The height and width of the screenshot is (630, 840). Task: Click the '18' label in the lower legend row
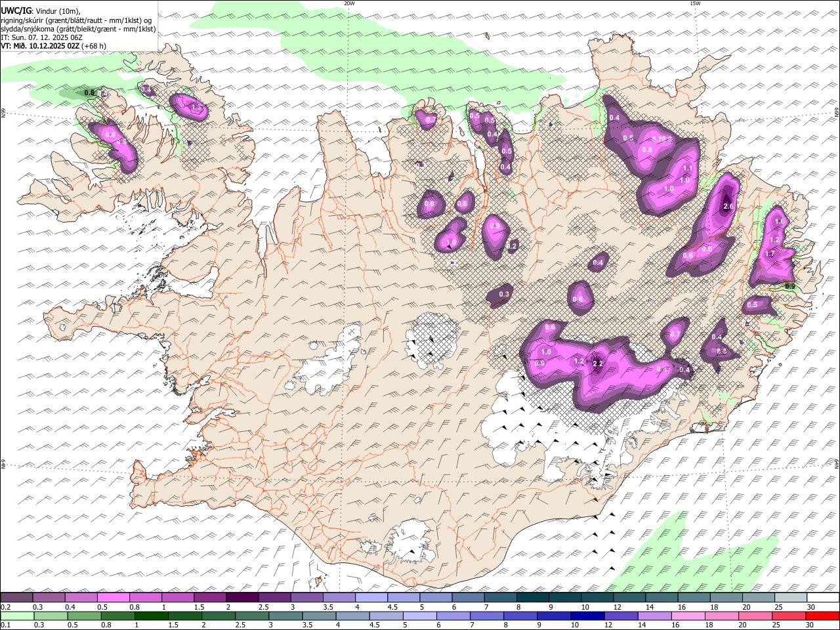pyautogui.click(x=710, y=625)
